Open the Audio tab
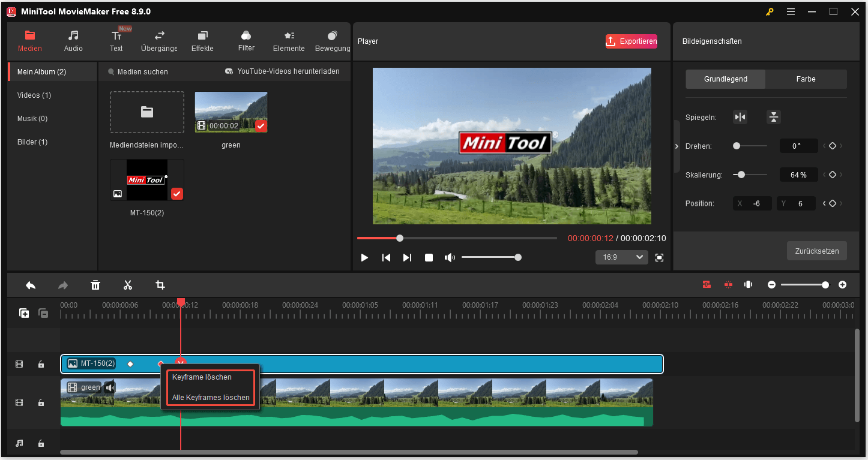 point(73,41)
